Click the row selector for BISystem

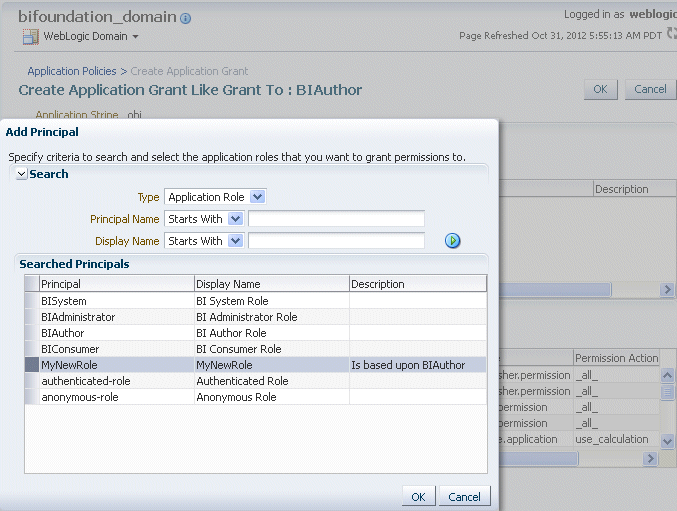click(32, 301)
